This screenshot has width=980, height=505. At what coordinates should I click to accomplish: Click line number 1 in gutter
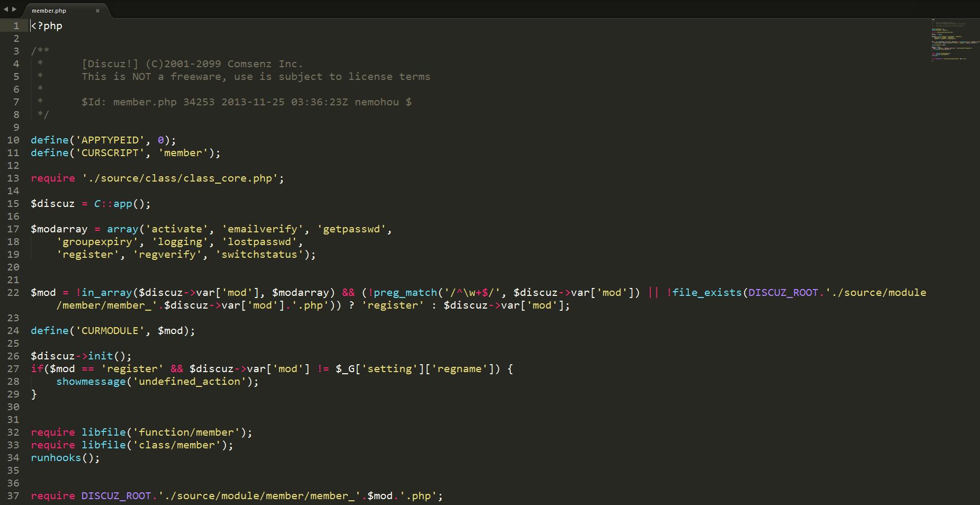pos(16,26)
